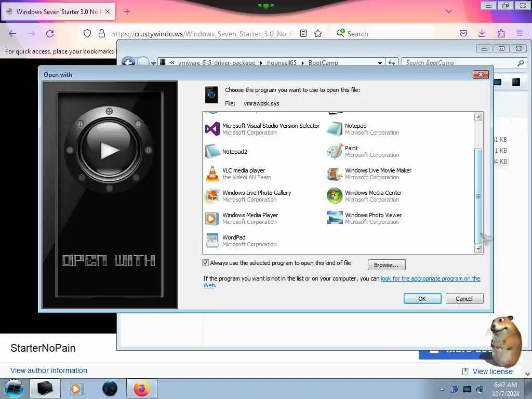The image size is (532, 399).
Task: Select the Windows Media Player icon
Action: [x=212, y=219]
